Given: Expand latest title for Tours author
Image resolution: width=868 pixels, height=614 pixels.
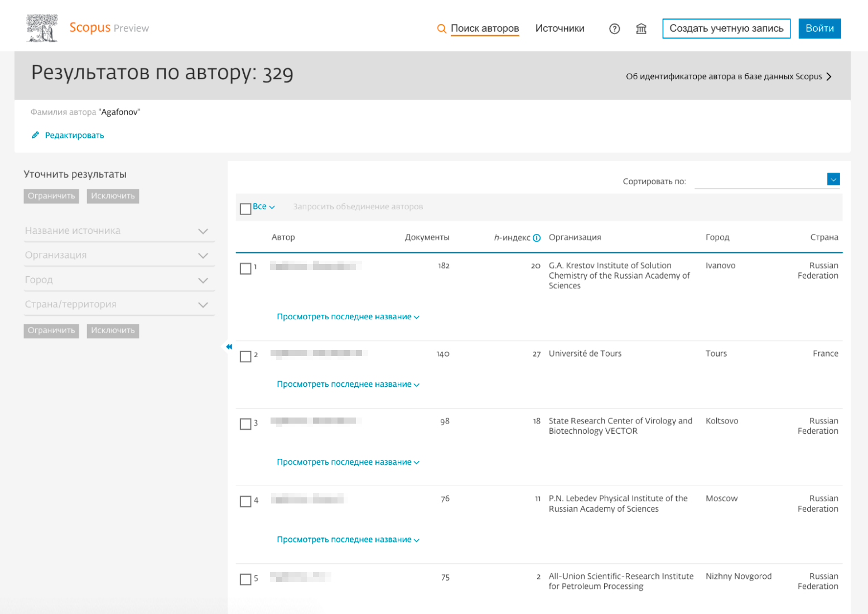Looking at the screenshot, I should point(348,384).
